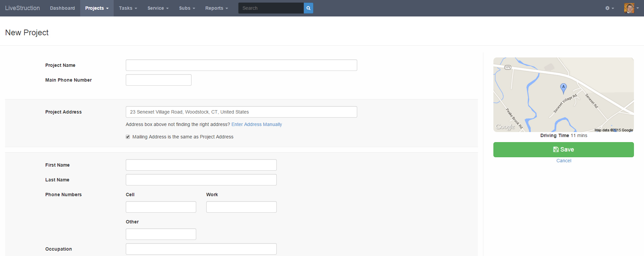Open the settings gear menu
Screen dimensions: 644x256
tap(609, 8)
